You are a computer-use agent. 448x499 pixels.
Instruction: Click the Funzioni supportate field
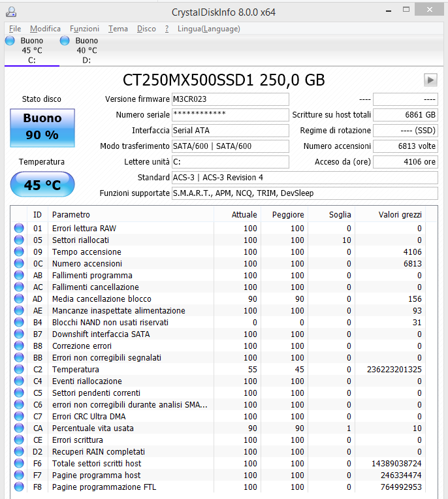click(x=305, y=193)
